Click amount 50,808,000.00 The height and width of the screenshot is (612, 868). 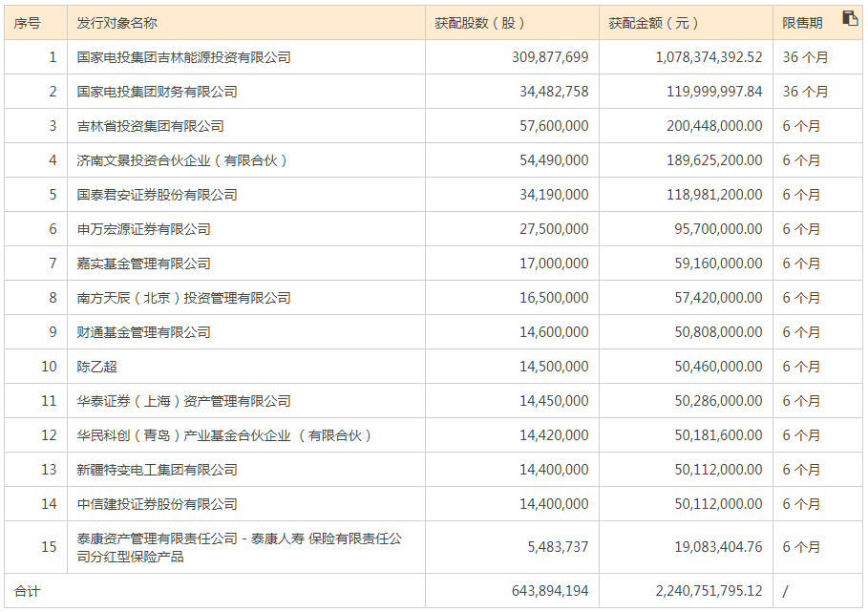pyautogui.click(x=718, y=332)
